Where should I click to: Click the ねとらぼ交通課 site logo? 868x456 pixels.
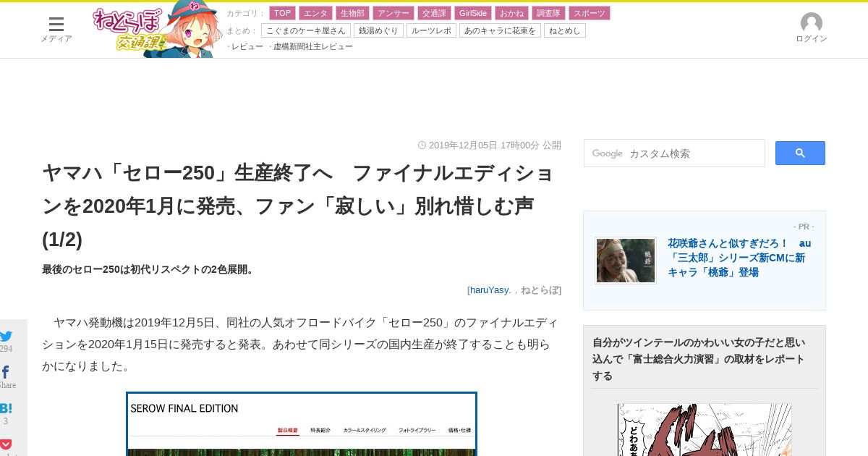(x=157, y=30)
